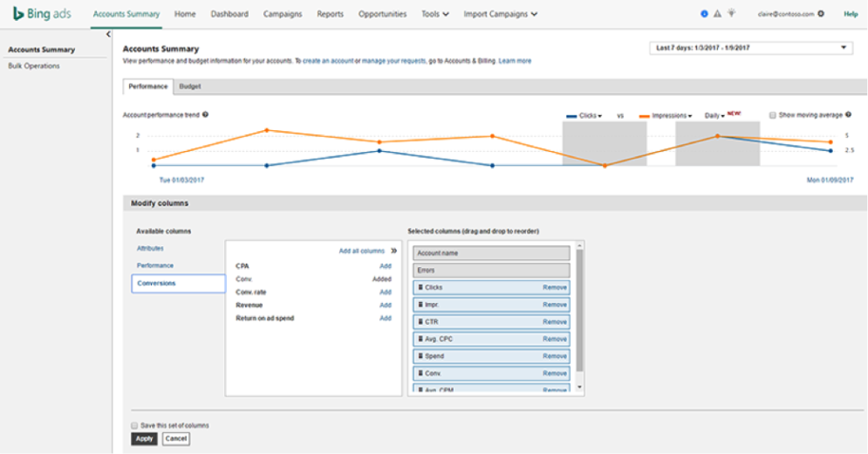Image resolution: width=868 pixels, height=454 pixels.
Task: Click help icon beside Account performance trend
Action: tap(205, 114)
